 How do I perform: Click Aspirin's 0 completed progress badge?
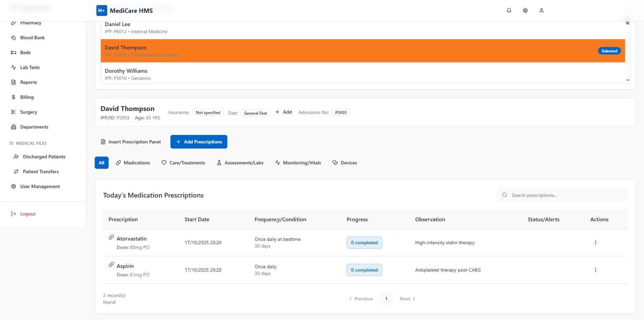coord(364,270)
